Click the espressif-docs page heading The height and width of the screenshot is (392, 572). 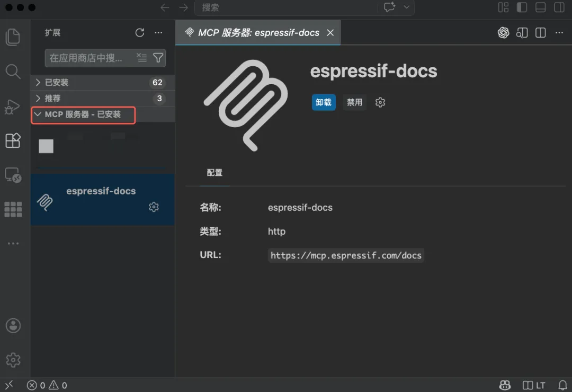point(373,71)
